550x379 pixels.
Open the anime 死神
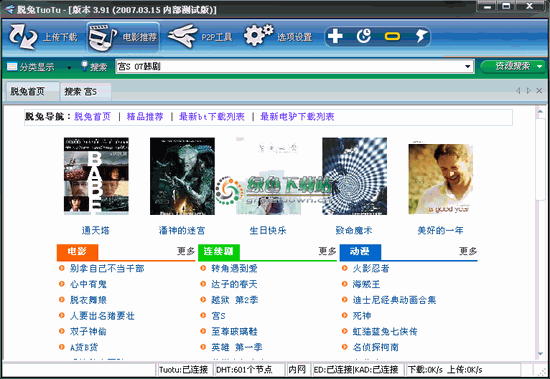pos(362,316)
